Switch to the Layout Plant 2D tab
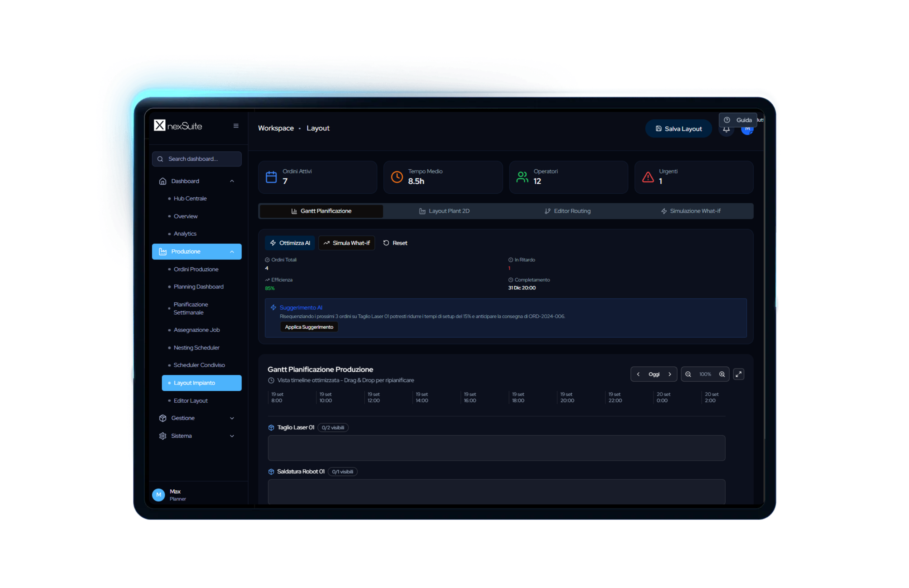The width and height of the screenshot is (909, 588). point(444,211)
